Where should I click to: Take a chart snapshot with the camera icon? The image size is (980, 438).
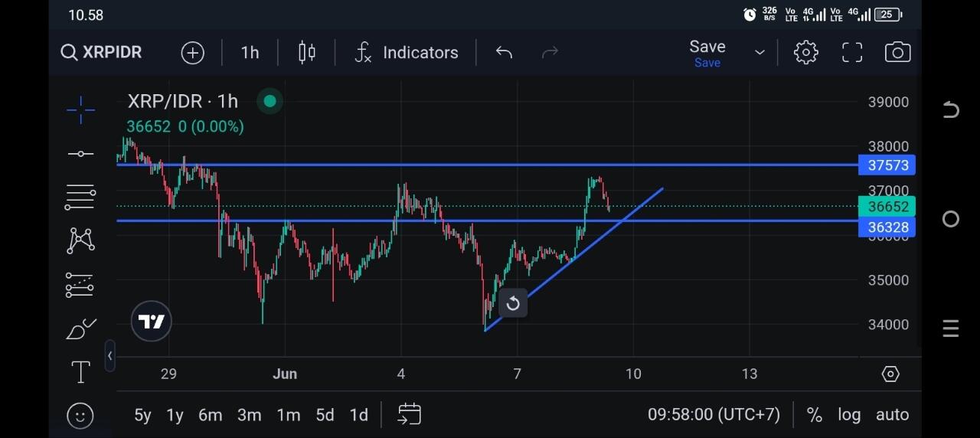click(x=897, y=52)
